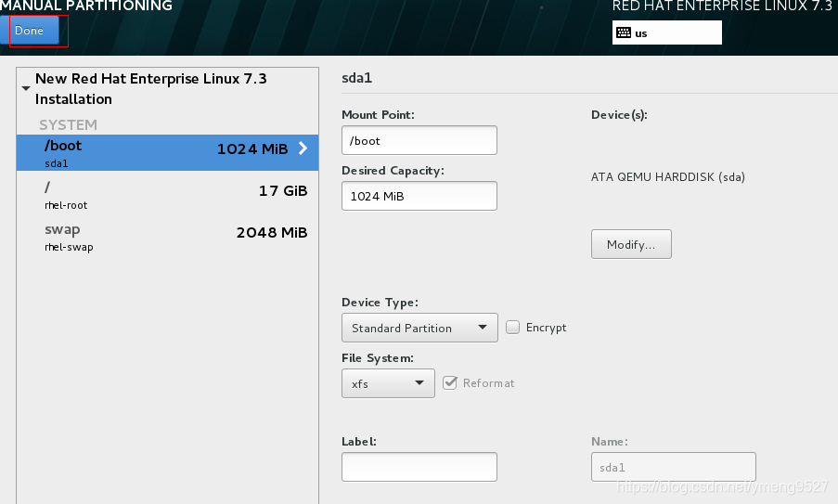This screenshot has width=838, height=504.
Task: Open the File System xfs dropdown
Action: click(x=388, y=383)
